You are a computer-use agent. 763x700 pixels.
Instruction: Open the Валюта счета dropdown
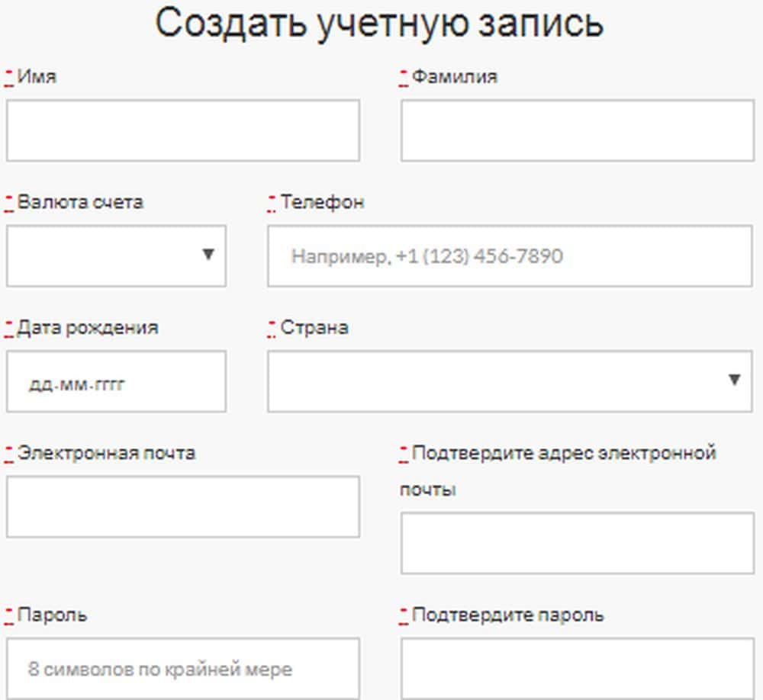116,255
